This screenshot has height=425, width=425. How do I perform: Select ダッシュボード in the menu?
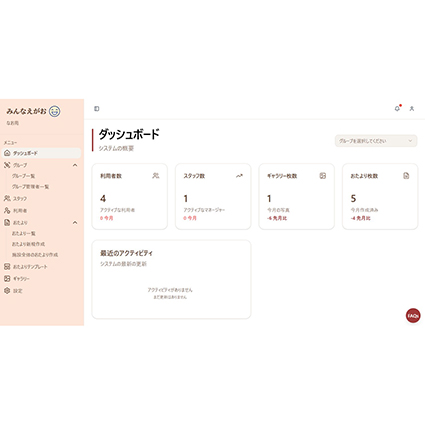42,153
